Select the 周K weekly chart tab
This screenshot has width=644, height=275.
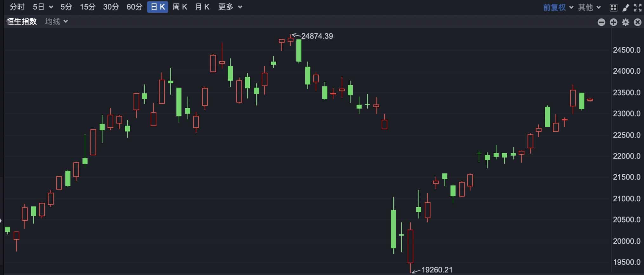point(180,7)
